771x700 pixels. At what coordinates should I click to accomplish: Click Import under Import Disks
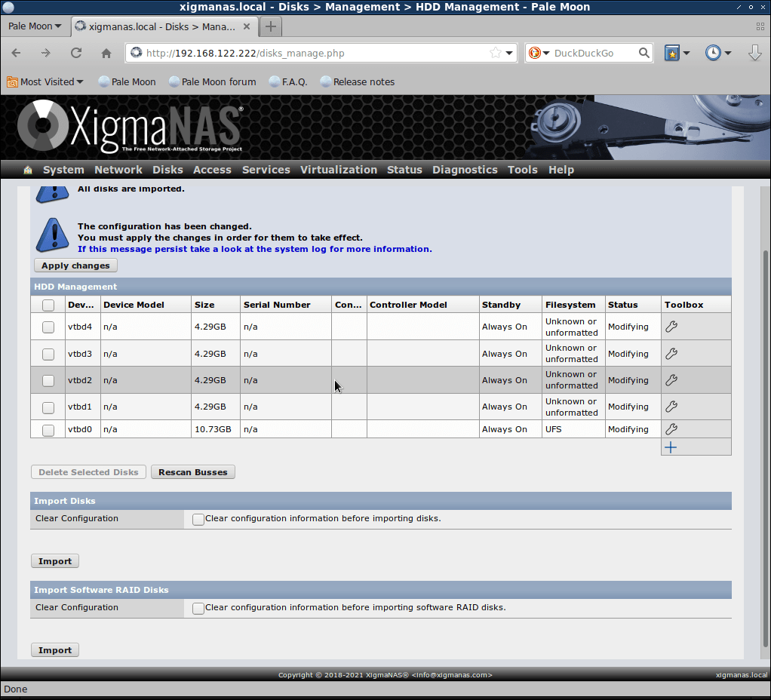click(55, 561)
